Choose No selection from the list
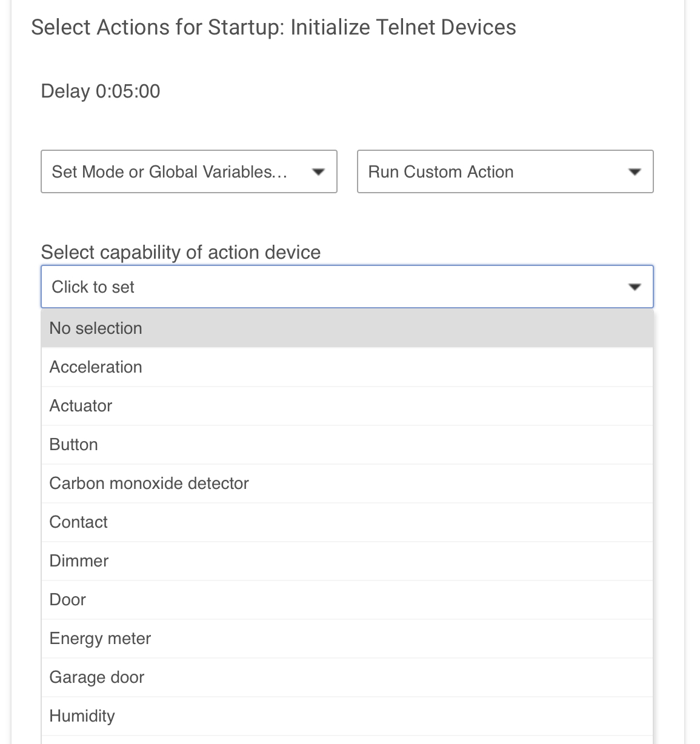 point(347,328)
